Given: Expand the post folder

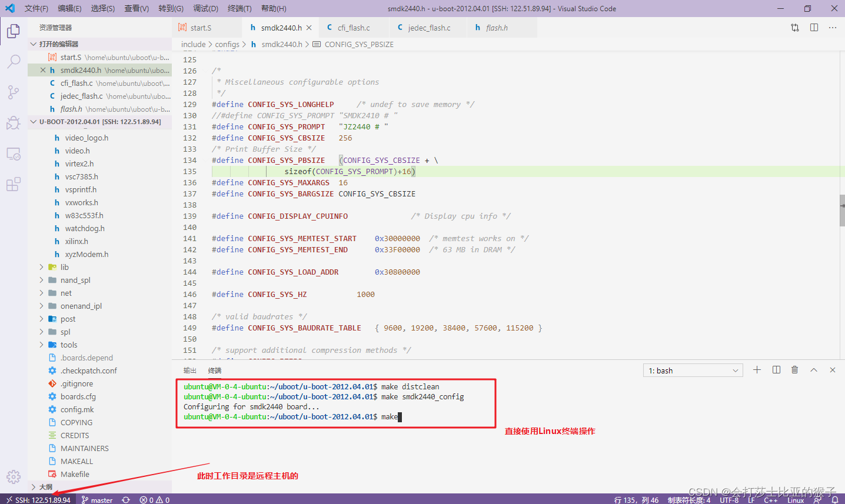Looking at the screenshot, I should pos(42,319).
